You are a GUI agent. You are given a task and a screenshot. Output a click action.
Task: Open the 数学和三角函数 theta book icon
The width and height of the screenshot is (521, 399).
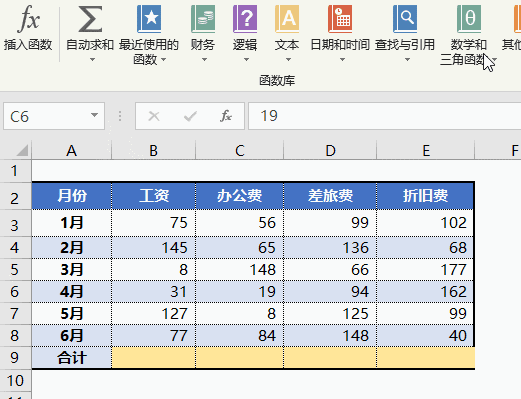(469, 19)
